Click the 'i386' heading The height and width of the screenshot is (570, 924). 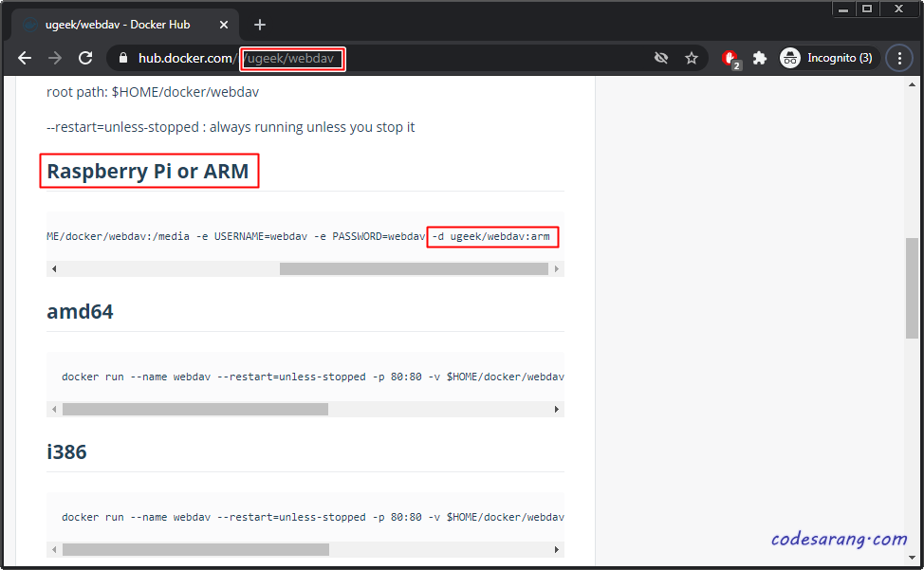[x=66, y=452]
